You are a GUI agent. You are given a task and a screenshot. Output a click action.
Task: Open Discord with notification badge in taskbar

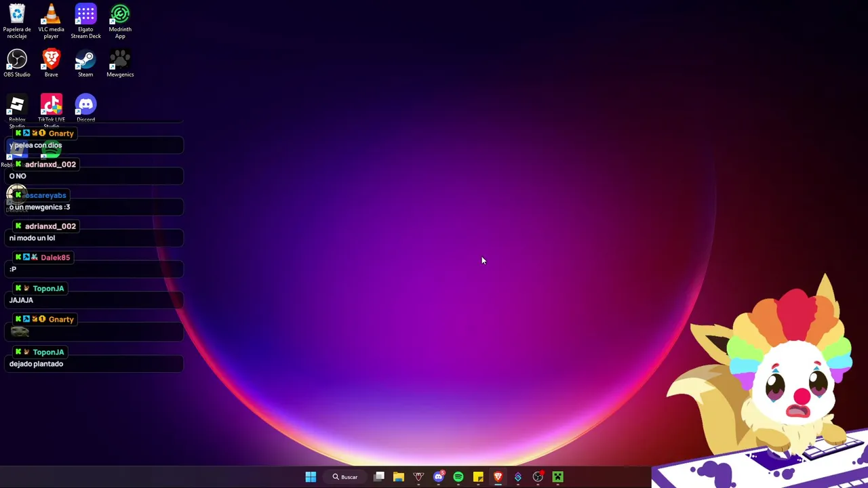pyautogui.click(x=439, y=477)
